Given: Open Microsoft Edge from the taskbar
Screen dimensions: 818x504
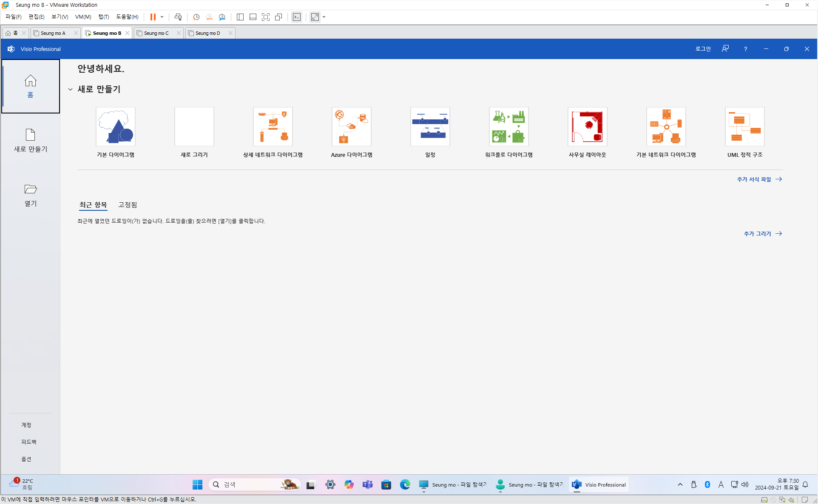Looking at the screenshot, I should click(405, 484).
